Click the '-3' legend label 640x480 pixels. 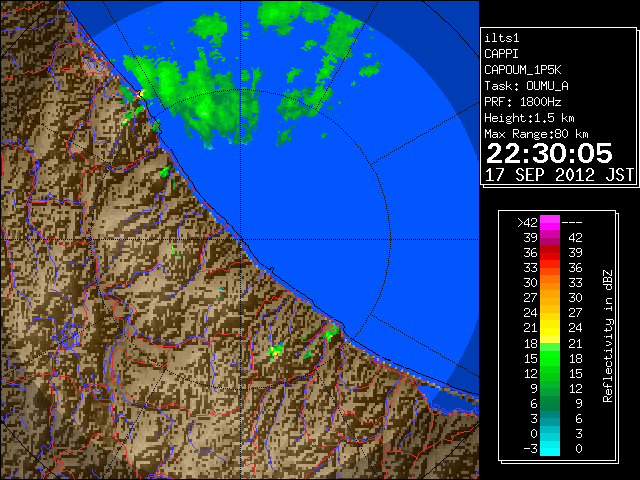530,449
